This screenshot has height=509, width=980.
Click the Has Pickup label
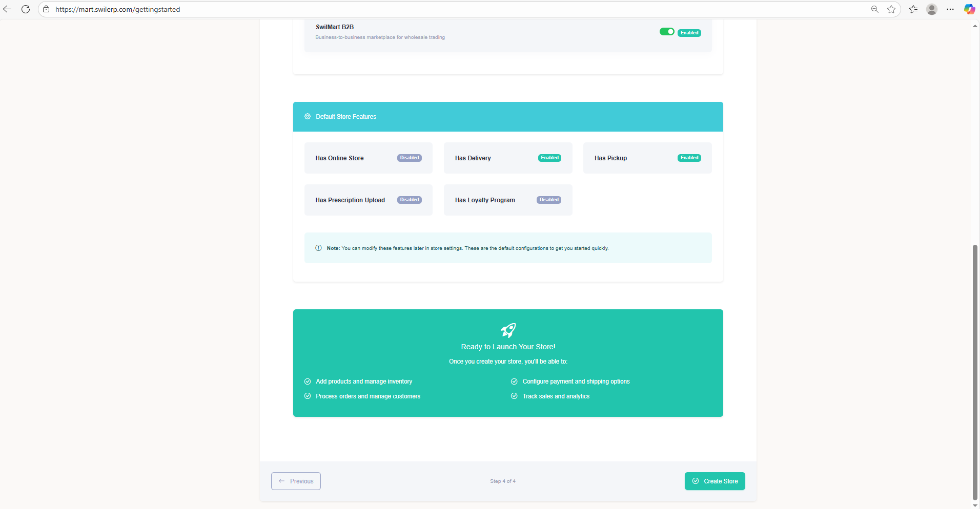(x=610, y=158)
